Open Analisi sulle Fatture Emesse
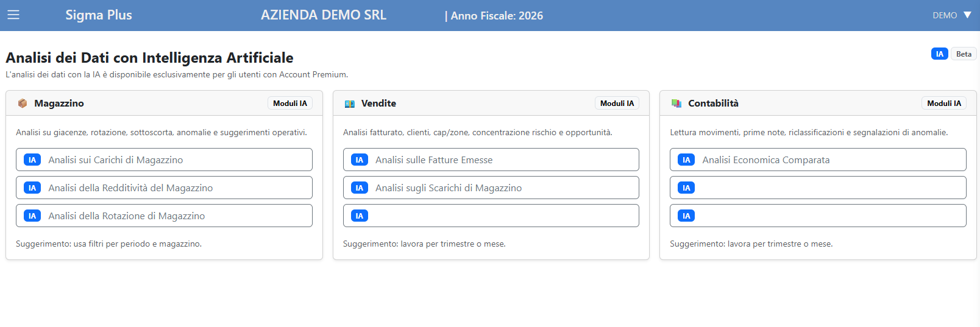 434,160
